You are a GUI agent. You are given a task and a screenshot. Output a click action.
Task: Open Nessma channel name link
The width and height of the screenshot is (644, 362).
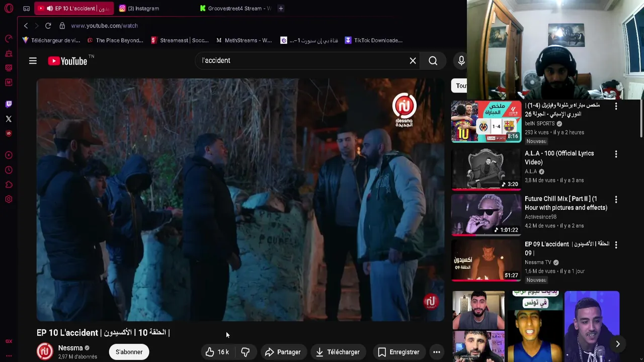(70, 348)
